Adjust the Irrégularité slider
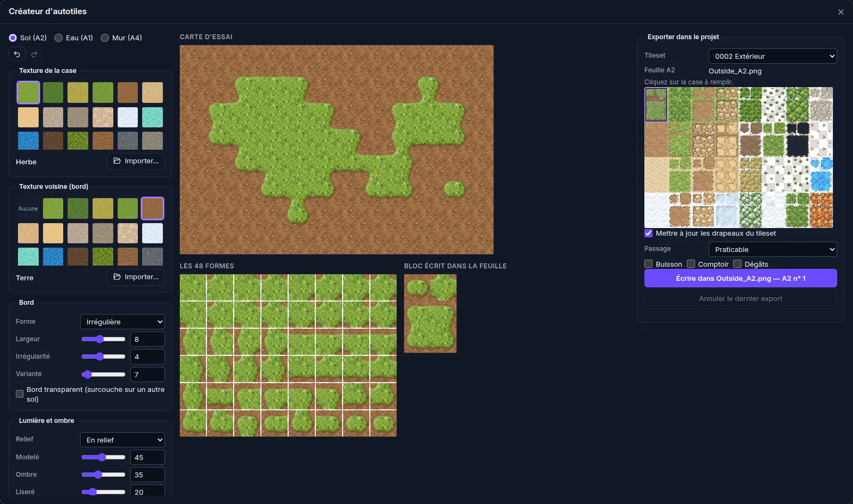The image size is (853, 504). pos(103,357)
